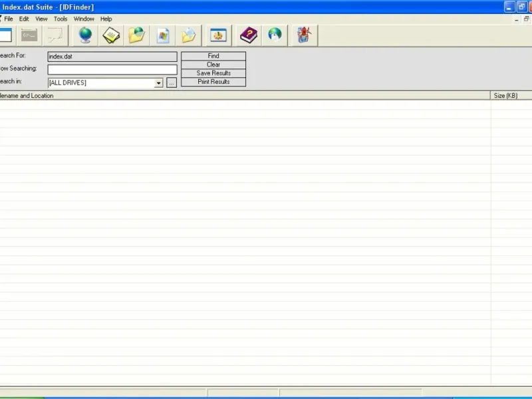Screen dimensions: 532x399
Task: Focus the Search For field containing index.dat
Action: point(112,57)
